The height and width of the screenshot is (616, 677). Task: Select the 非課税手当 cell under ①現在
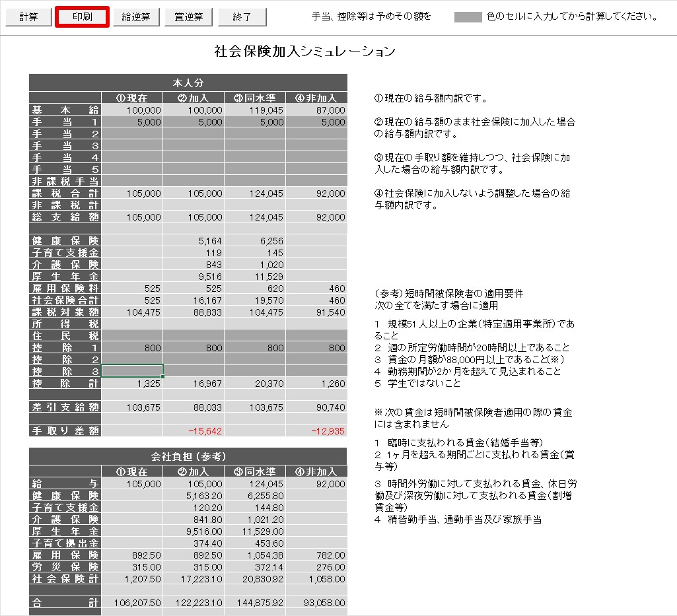[132, 182]
